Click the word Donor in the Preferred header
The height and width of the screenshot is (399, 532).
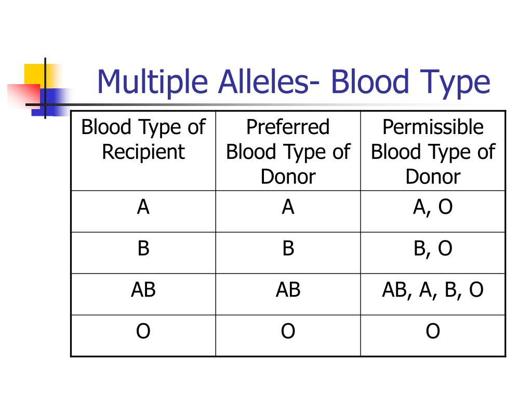click(288, 177)
